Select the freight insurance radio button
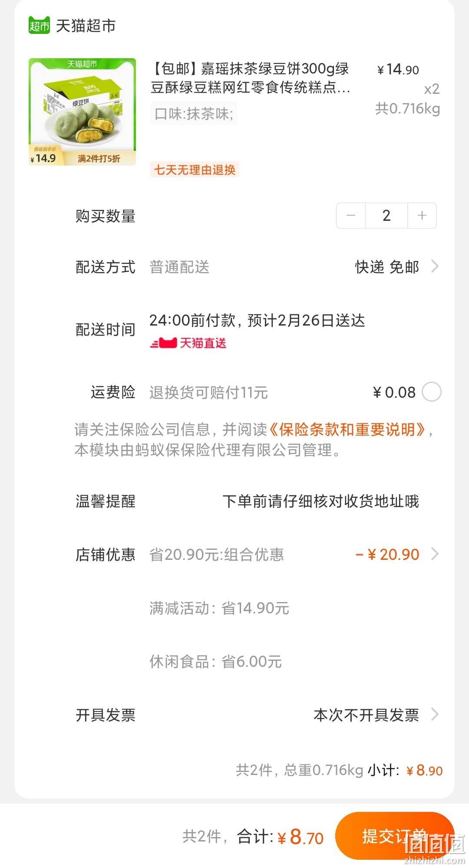The height and width of the screenshot is (868, 469). click(x=432, y=392)
